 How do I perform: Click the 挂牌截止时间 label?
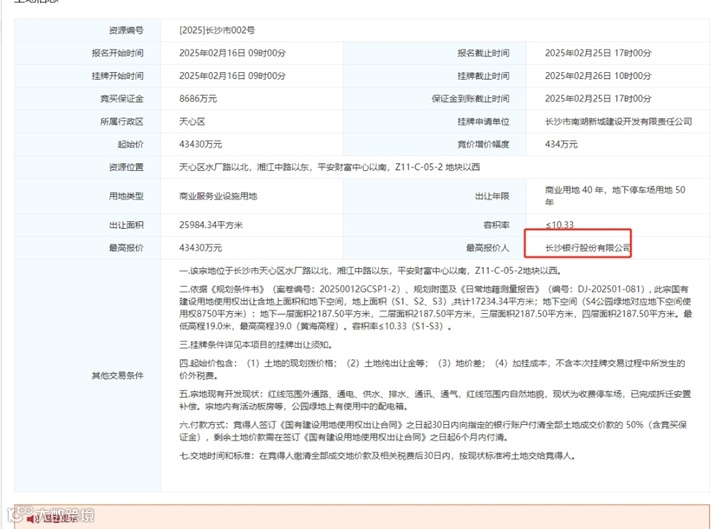pyautogui.click(x=483, y=76)
